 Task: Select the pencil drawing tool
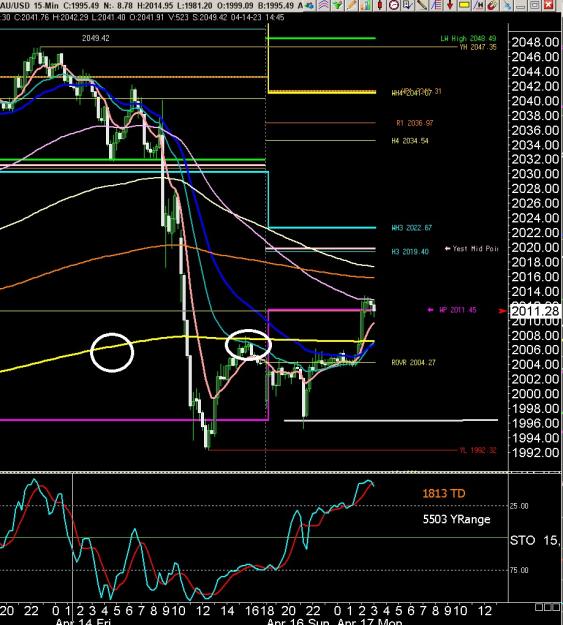351,5
